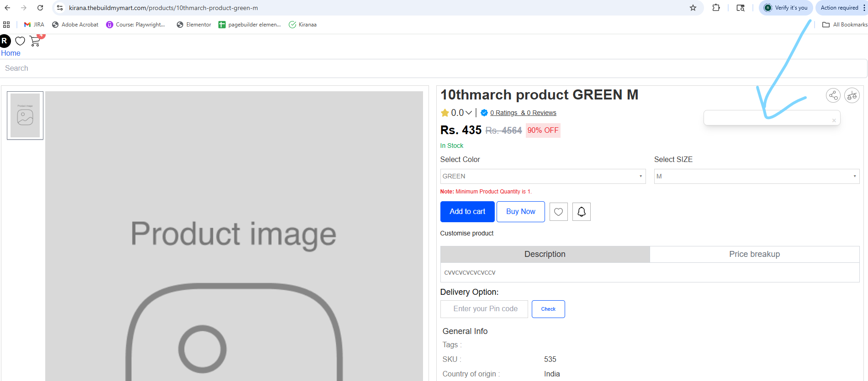
Task: Click the Add to cart button
Action: pyautogui.click(x=467, y=212)
